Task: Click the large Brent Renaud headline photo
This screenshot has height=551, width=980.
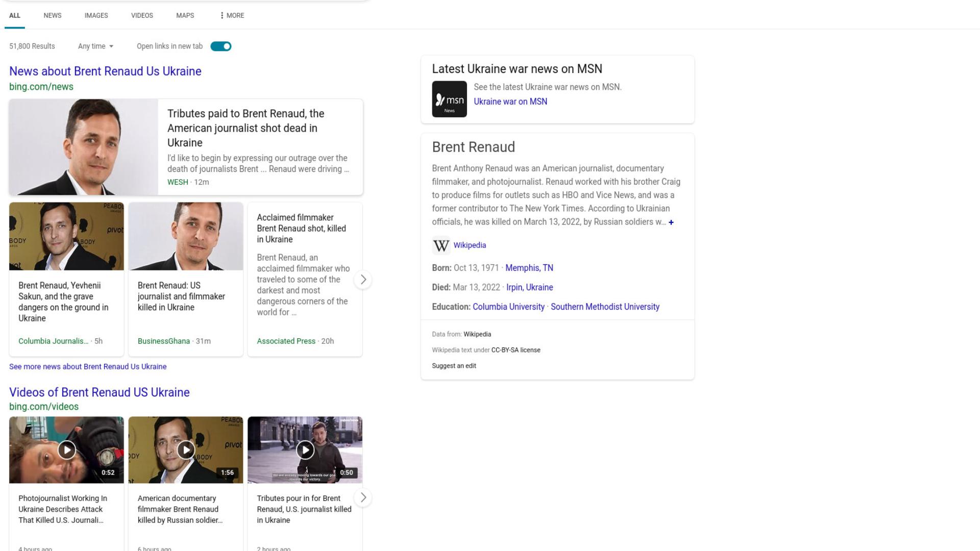Action: [84, 147]
